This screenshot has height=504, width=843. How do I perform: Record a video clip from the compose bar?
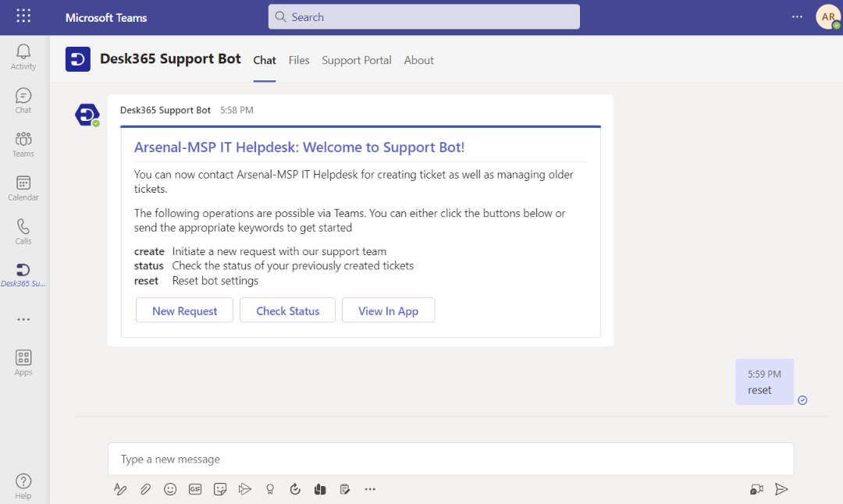756,489
